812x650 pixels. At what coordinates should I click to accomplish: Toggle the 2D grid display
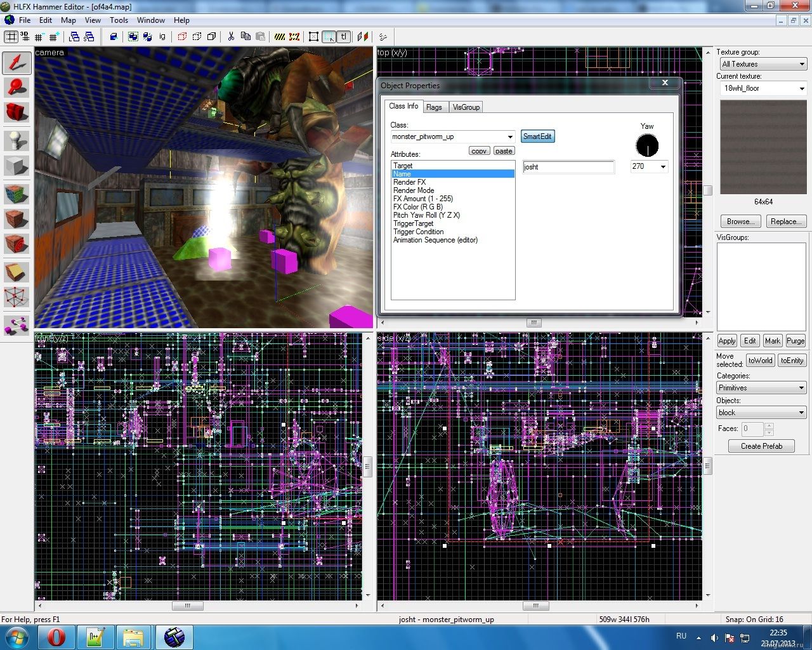11,37
